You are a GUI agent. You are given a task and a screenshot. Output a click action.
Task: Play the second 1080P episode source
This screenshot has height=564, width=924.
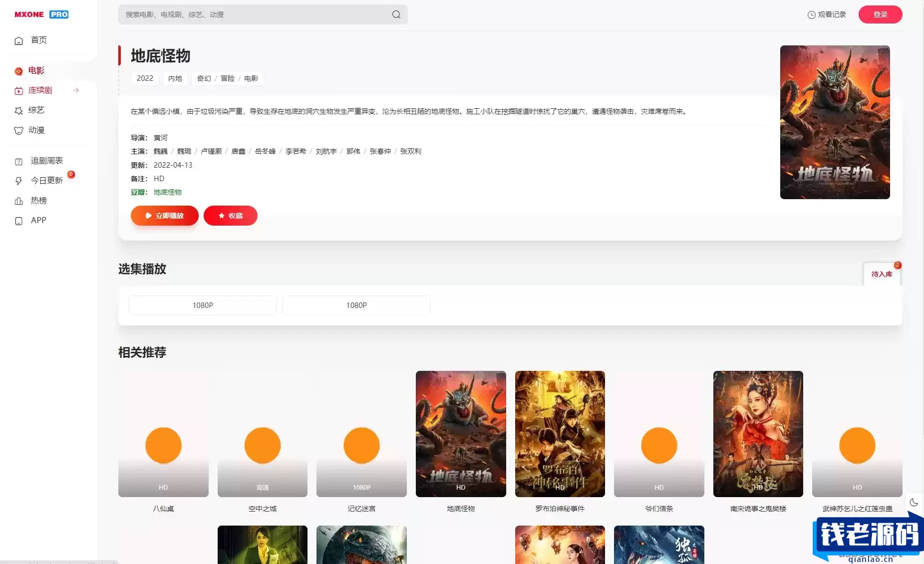pos(356,305)
